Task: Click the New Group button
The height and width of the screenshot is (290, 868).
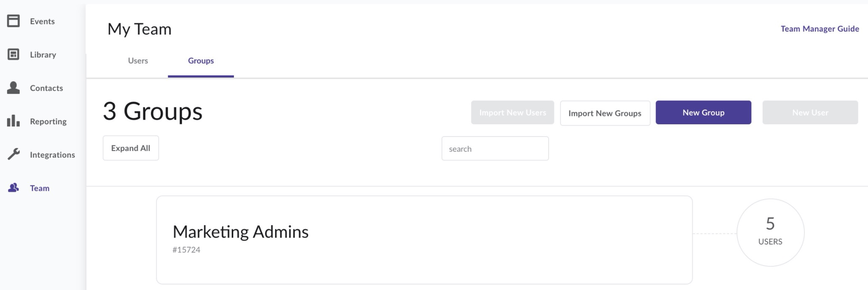Action: 703,112
